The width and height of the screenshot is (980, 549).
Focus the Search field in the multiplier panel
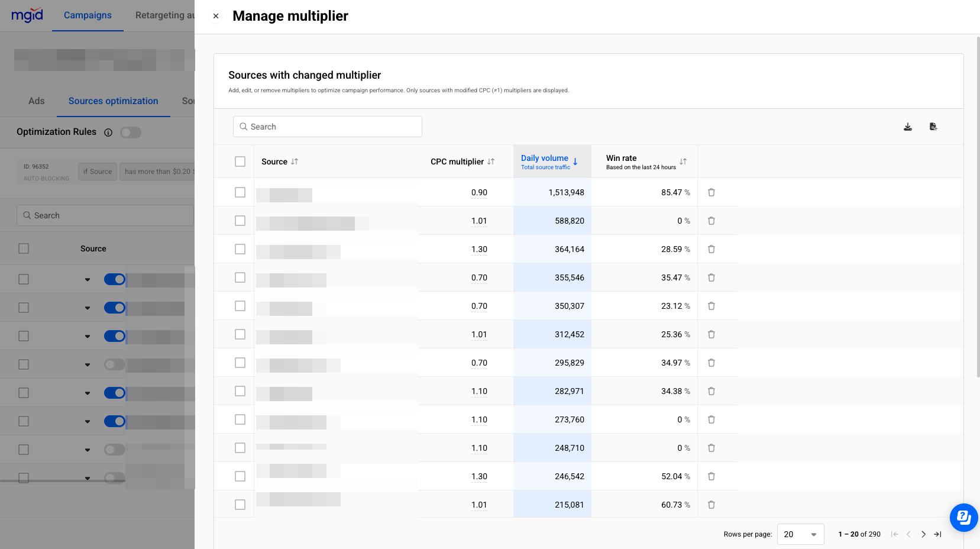click(328, 127)
